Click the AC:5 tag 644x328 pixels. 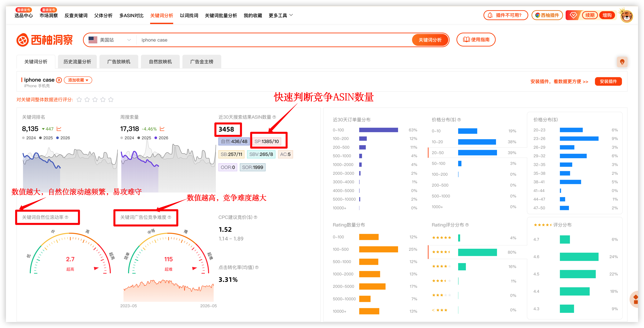pyautogui.click(x=285, y=154)
